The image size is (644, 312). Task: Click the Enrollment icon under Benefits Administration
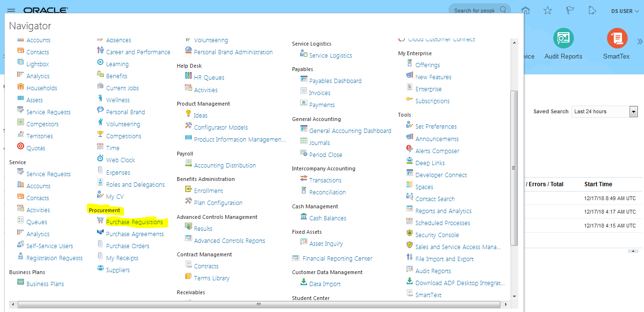tap(188, 190)
